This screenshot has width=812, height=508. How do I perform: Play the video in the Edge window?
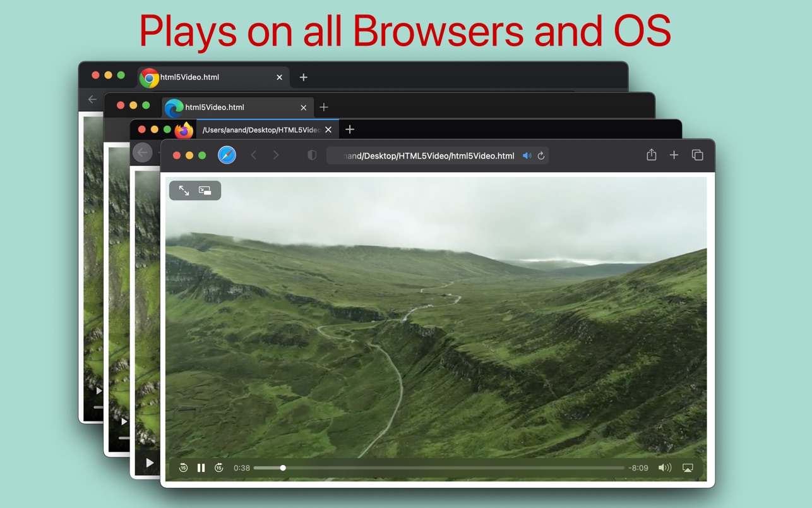pos(124,421)
